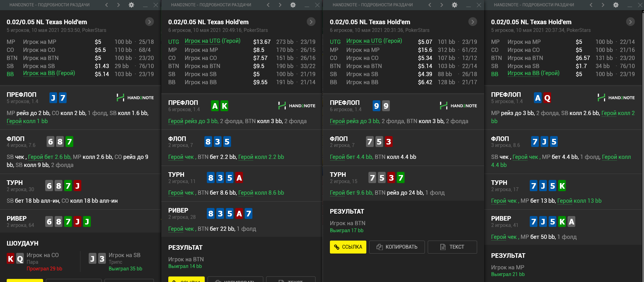Expand round arrow button of 20:53:50 hand
The image size is (644, 282).
(149, 22)
